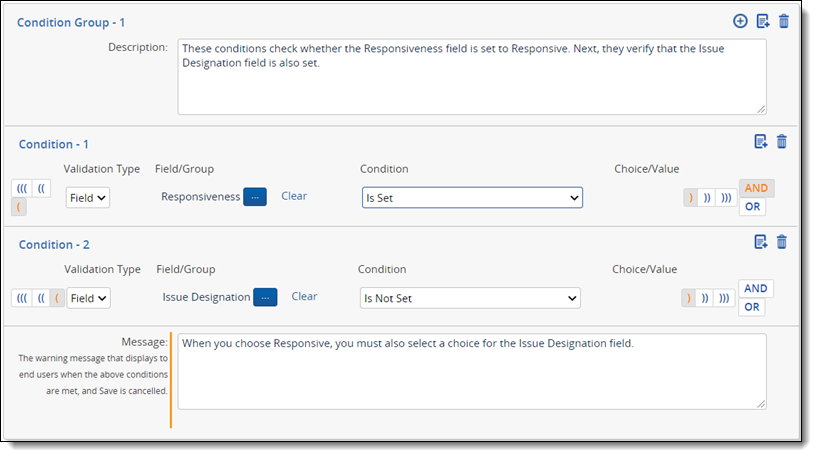Delete Condition Group - 1 with trash icon

pos(783,21)
